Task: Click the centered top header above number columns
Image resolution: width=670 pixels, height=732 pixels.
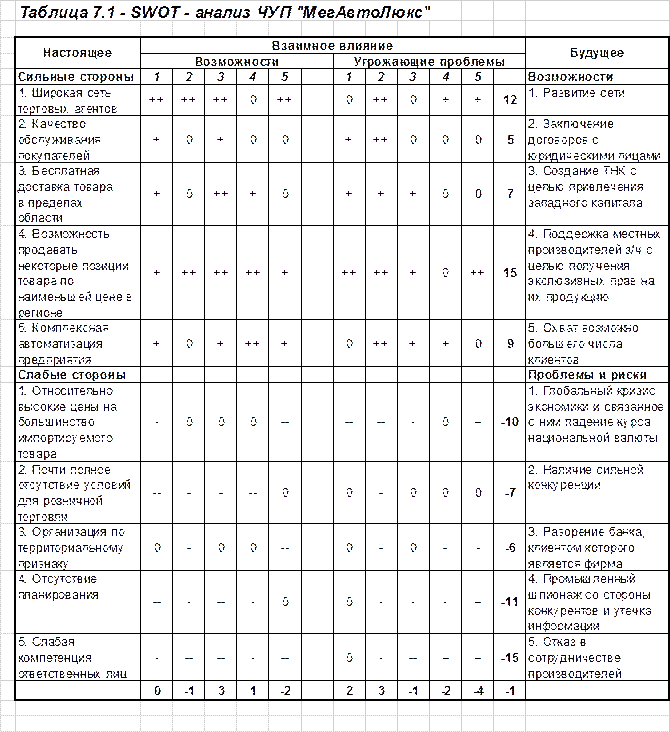Action: click(332, 45)
